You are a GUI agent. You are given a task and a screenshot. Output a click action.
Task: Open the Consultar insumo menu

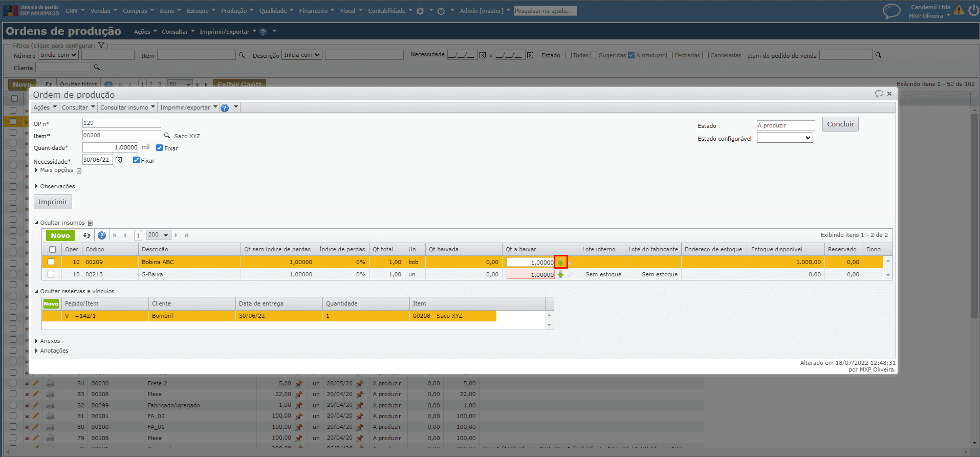(x=127, y=107)
